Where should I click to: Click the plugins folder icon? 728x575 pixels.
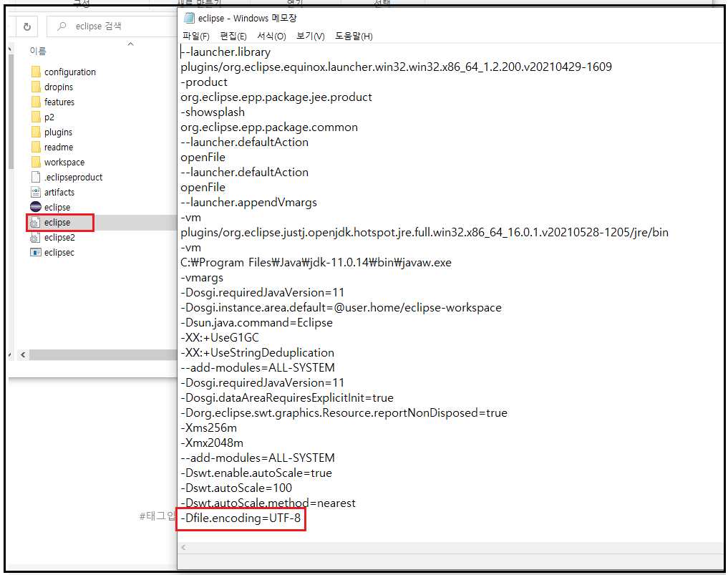click(x=36, y=132)
